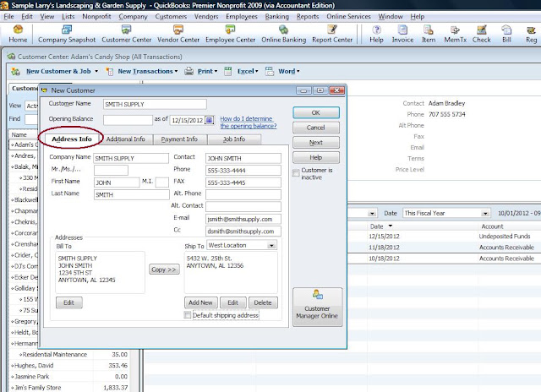The height and width of the screenshot is (392, 541).
Task: Open the This Fiscal Year date dropdown
Action: (485, 214)
